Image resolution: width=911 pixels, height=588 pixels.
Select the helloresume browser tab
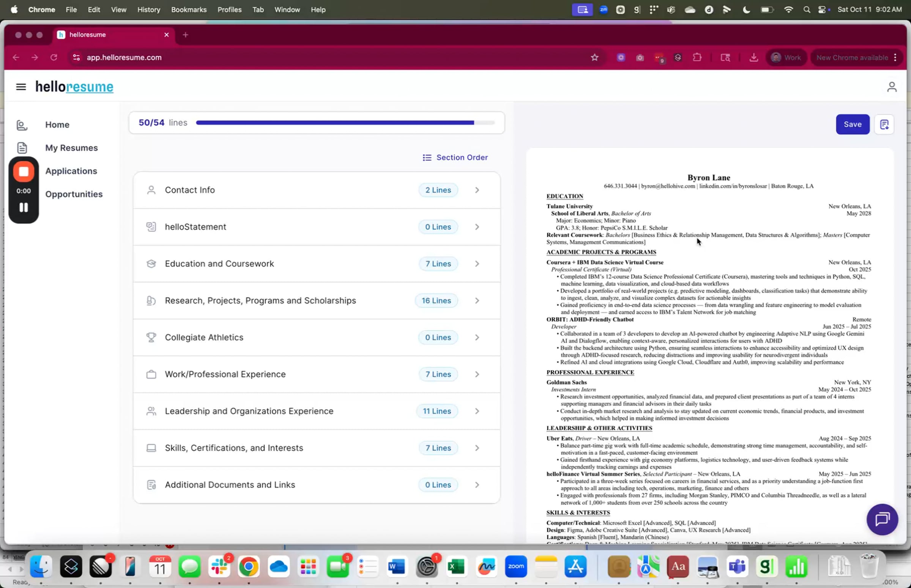click(113, 35)
